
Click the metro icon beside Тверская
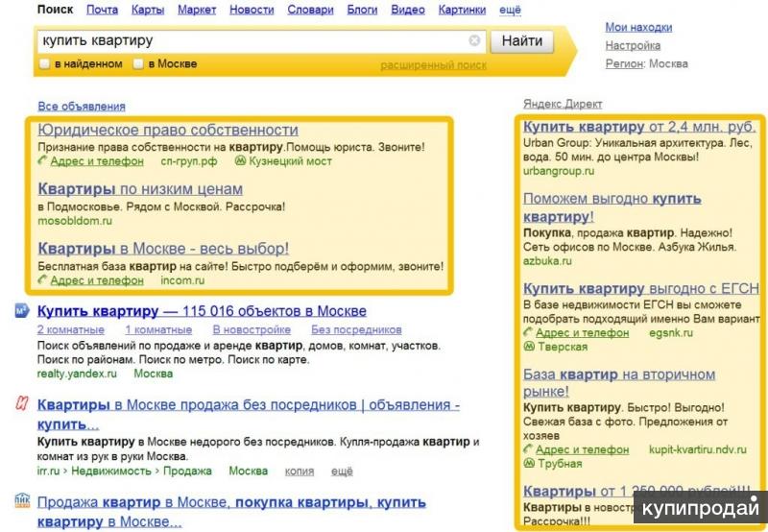point(529,346)
